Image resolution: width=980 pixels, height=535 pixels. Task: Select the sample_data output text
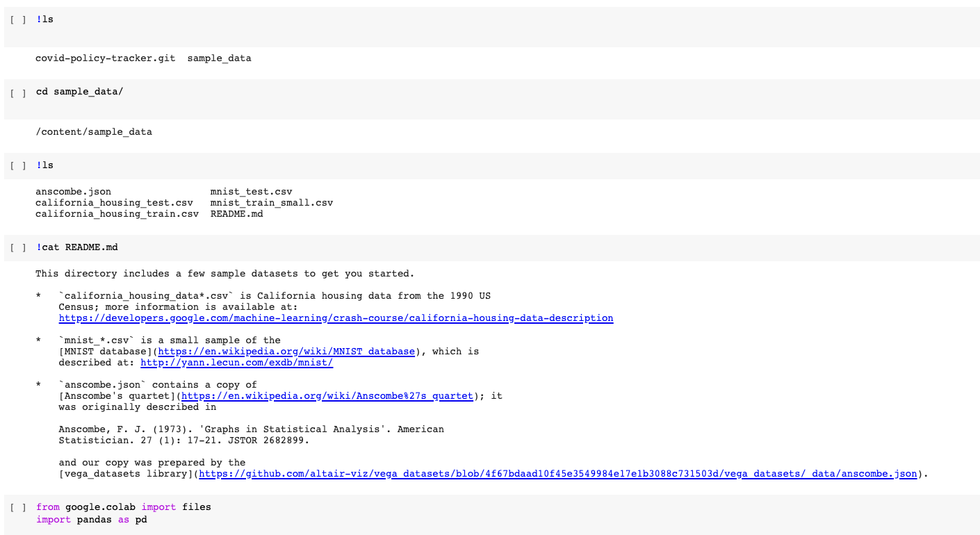point(220,58)
